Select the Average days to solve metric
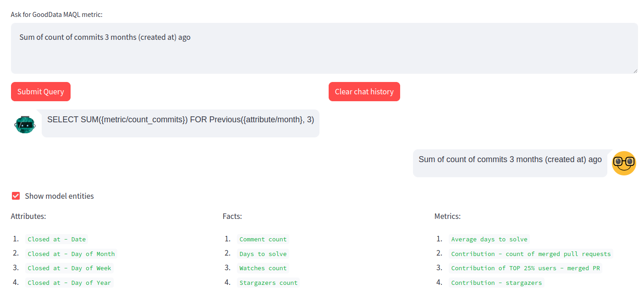644x289 pixels. pyautogui.click(x=489, y=239)
